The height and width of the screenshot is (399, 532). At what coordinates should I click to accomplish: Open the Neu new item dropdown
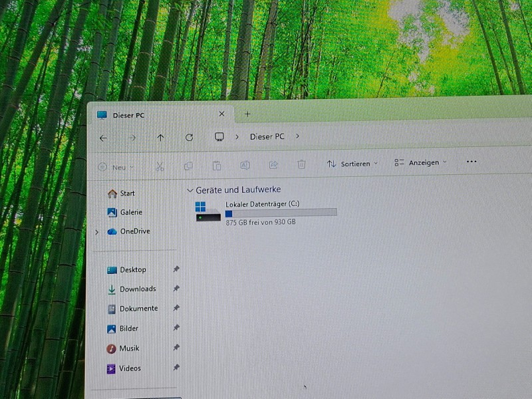(116, 168)
